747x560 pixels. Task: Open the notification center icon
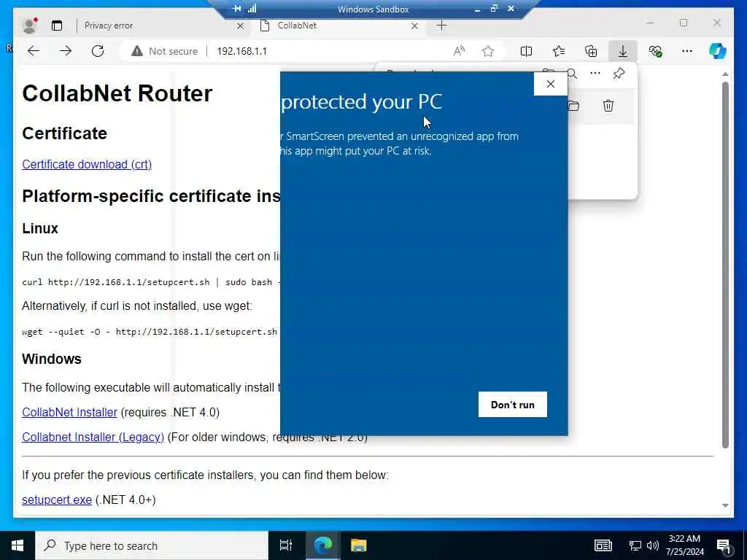(x=724, y=546)
